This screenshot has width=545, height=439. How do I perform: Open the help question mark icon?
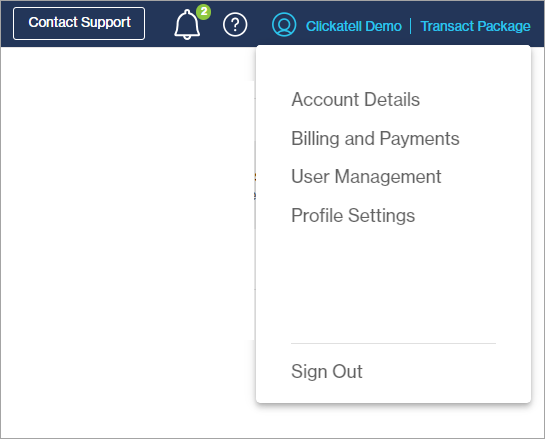[x=235, y=25]
